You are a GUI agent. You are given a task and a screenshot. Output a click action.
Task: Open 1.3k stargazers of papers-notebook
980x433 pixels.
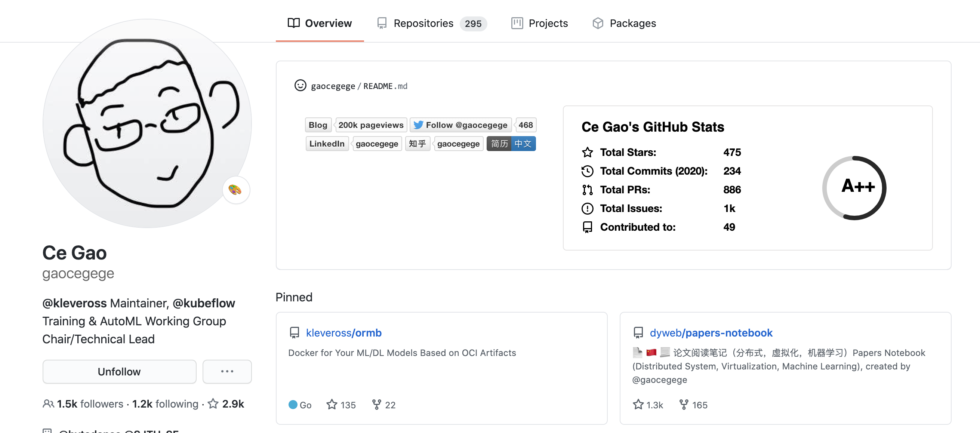[648, 405]
